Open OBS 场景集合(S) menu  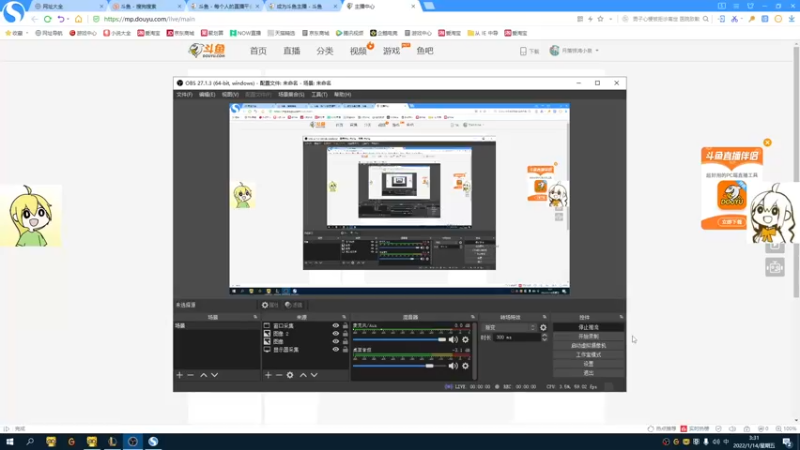(291, 94)
